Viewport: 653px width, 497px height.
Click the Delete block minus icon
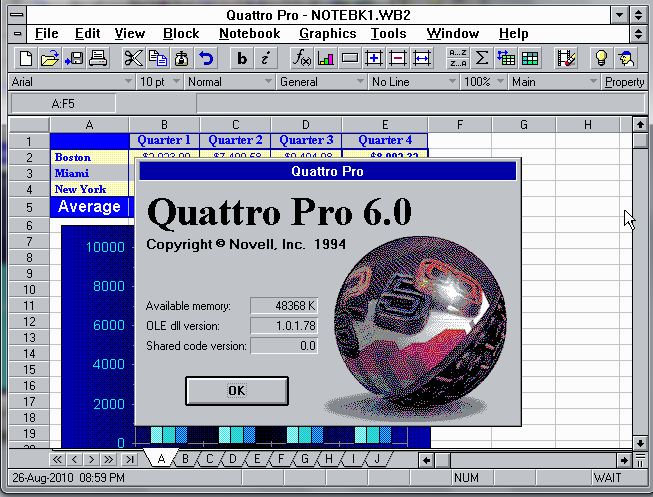(398, 58)
